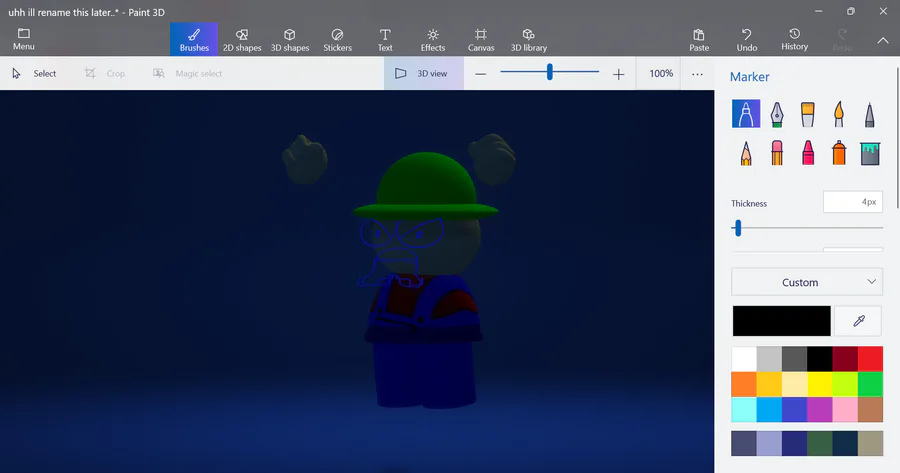
Task: Choose the indigo color swatch
Action: coord(794,409)
